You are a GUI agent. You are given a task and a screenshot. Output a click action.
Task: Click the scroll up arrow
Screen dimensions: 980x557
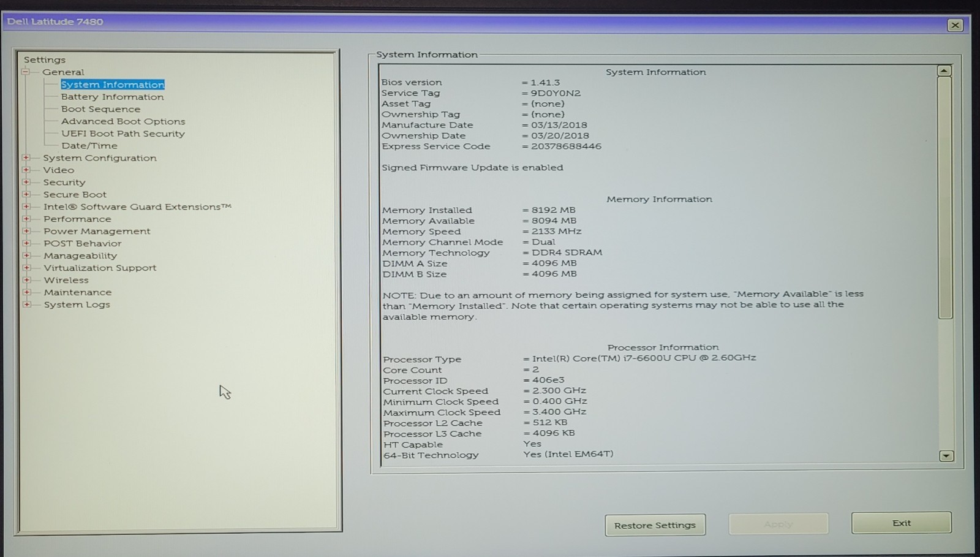pyautogui.click(x=944, y=71)
